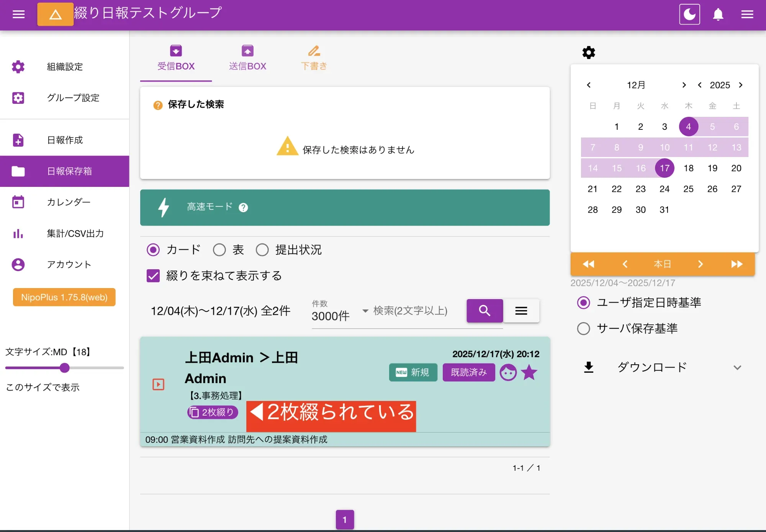Viewport: 766px width, 532px height.
Task: Click NipoPlus 1.75.8(web) version button
Action: 64,297
